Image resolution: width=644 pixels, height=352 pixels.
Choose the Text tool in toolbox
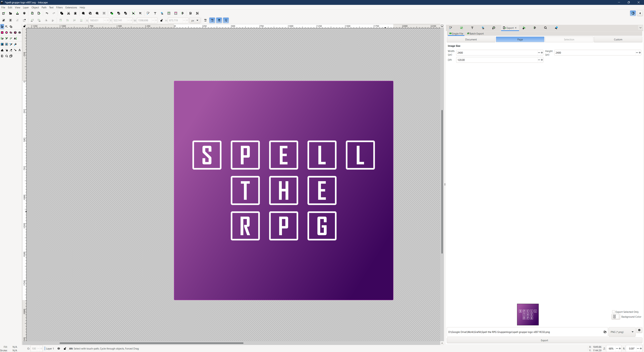tap(15, 39)
